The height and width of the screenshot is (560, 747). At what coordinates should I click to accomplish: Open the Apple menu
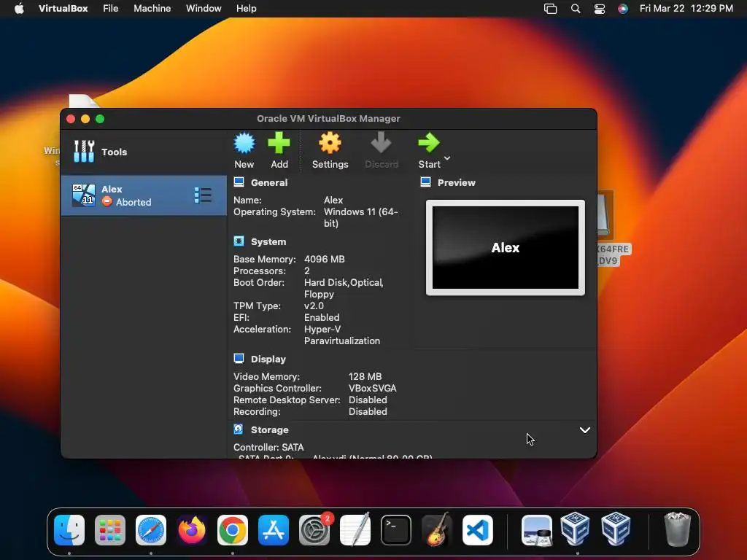coord(19,9)
